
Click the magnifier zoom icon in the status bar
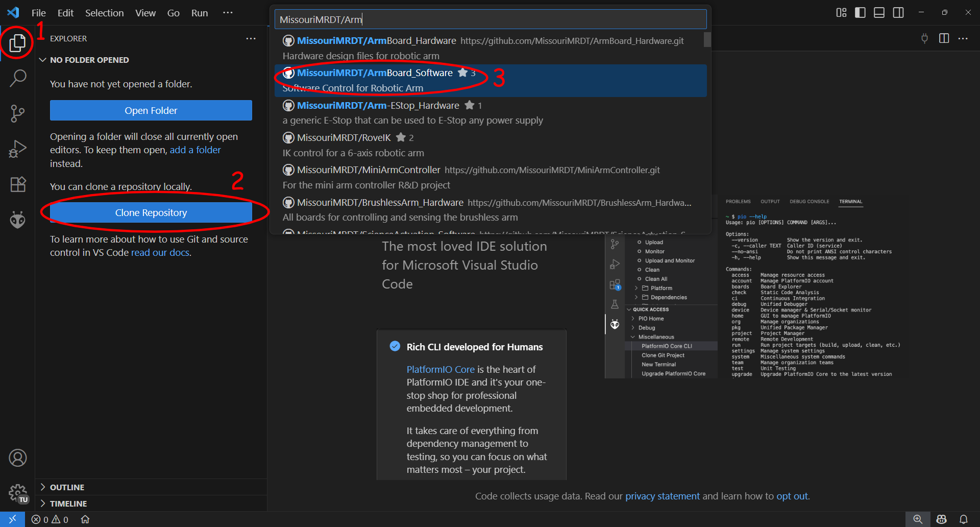click(x=917, y=519)
